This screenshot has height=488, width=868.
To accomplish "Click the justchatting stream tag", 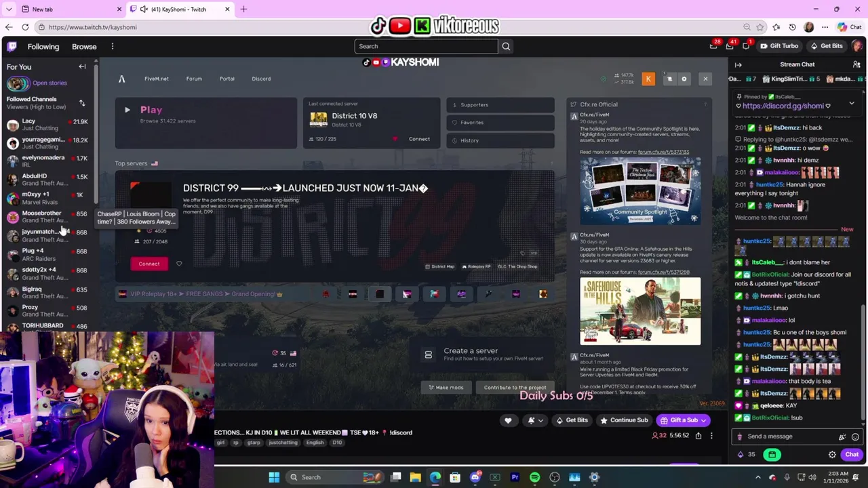I will pos(283,443).
